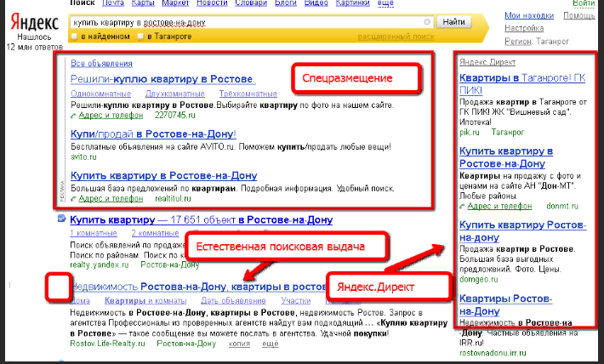This screenshot has height=364, width=604.
Task: Click the arrow icon before donmt.ru address link
Action: (463, 207)
